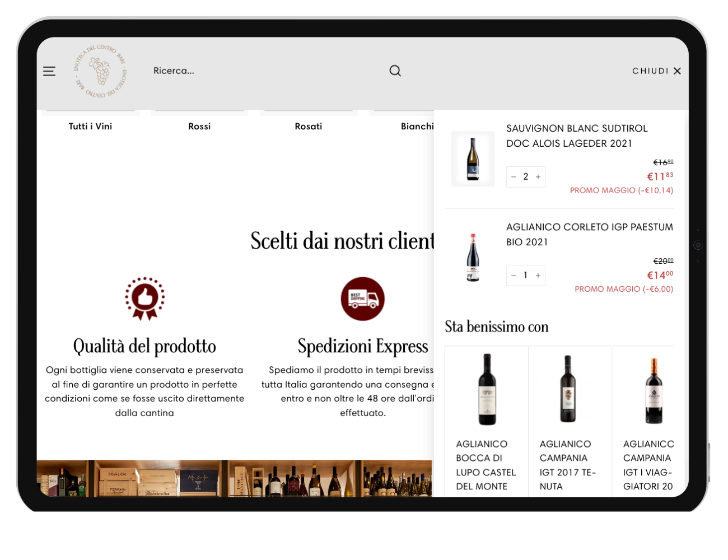
Task: Open Aglianico Campania IGT I Viaggiatori title
Action: (648, 465)
